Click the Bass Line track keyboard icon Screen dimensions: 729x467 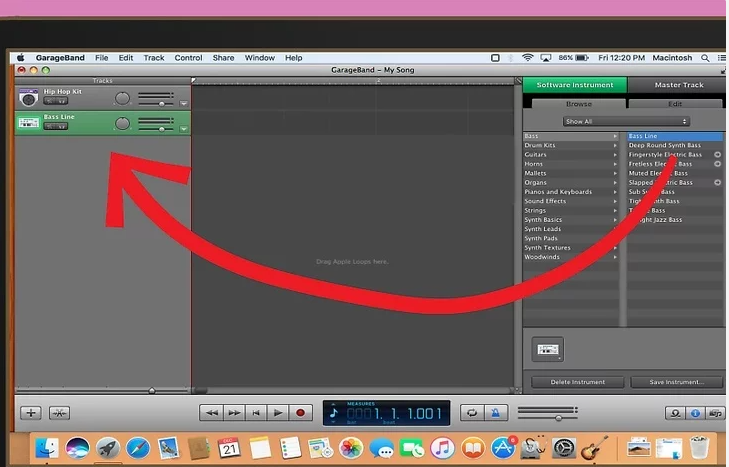point(28,123)
